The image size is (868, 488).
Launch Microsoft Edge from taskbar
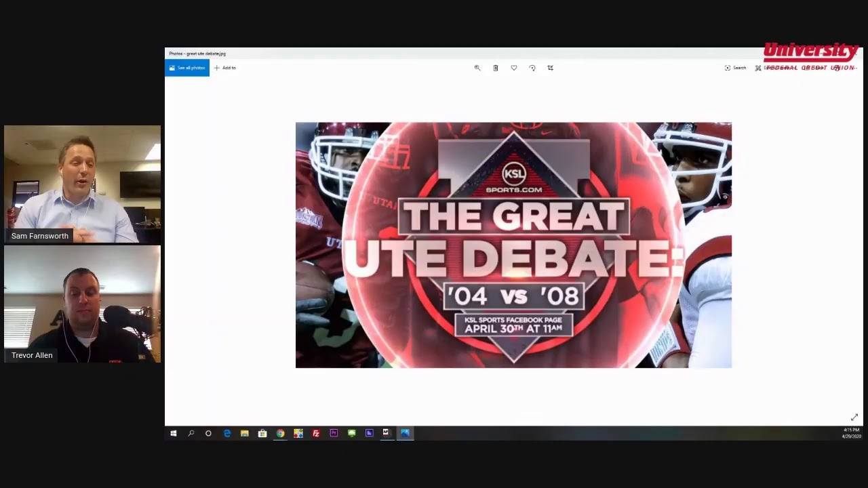(227, 433)
